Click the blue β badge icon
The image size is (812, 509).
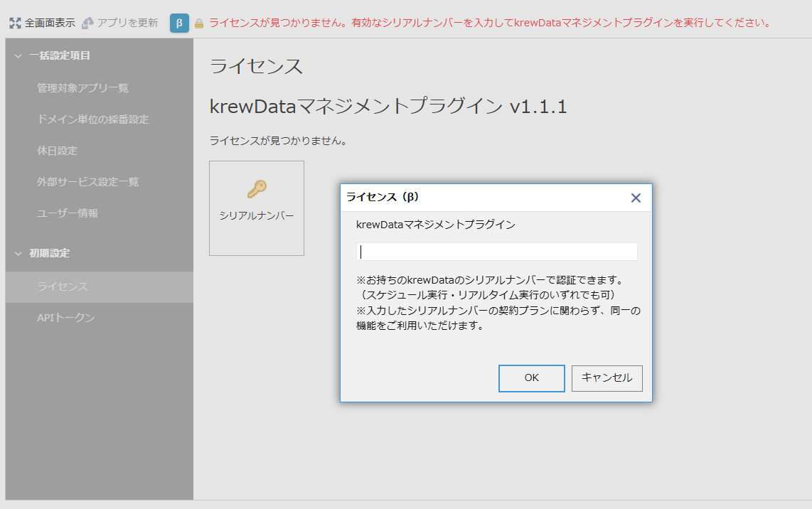click(179, 23)
